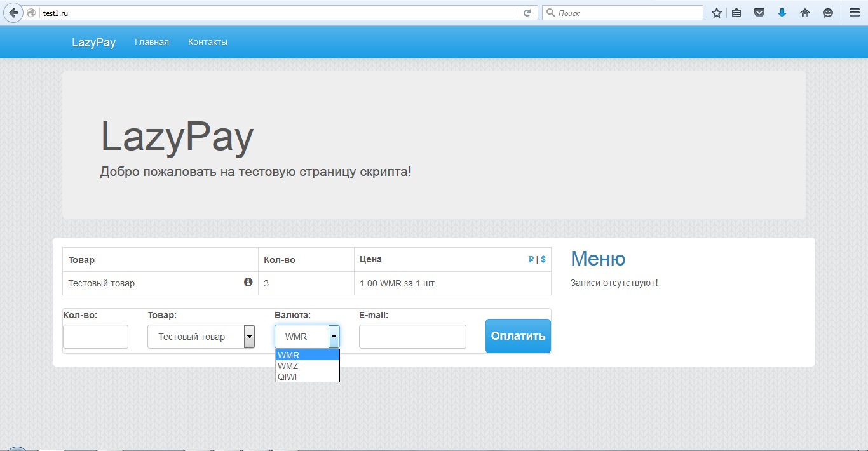Click the large LazyPay banner heading
The image size is (868, 451).
pos(177,137)
